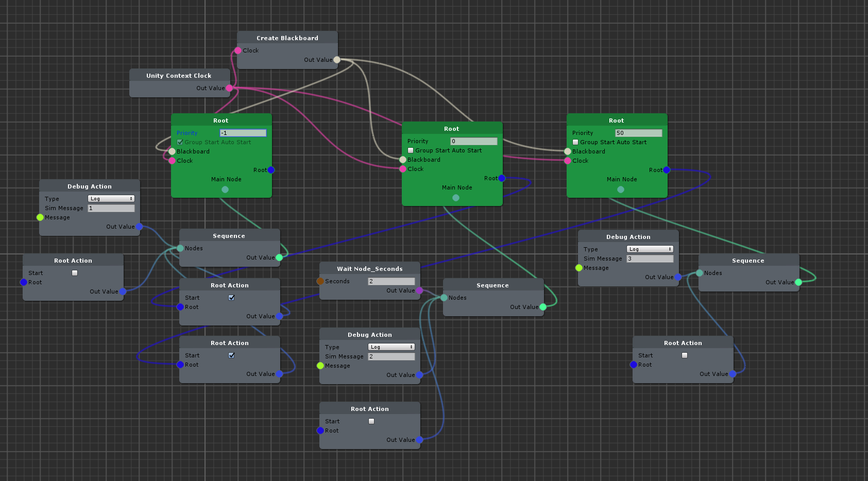Click the Out Value pin of Create Blackboard

[x=337, y=60]
